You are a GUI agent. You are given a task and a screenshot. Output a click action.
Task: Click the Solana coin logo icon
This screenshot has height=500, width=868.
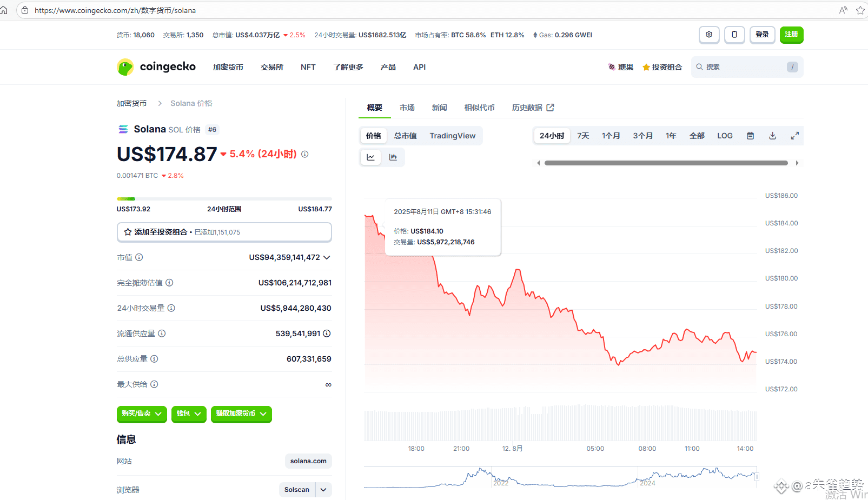[x=123, y=129]
